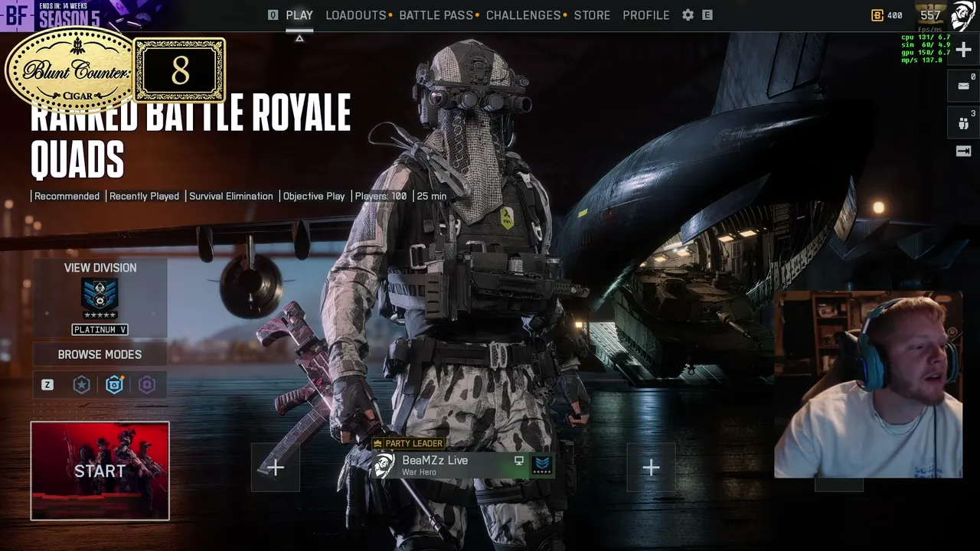Open the mail inbox icon showing 0

point(963,86)
